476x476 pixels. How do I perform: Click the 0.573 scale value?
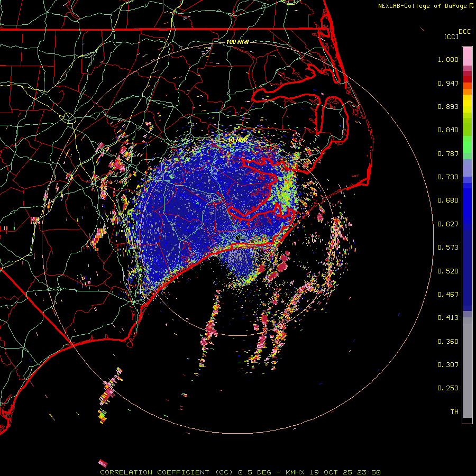point(448,248)
